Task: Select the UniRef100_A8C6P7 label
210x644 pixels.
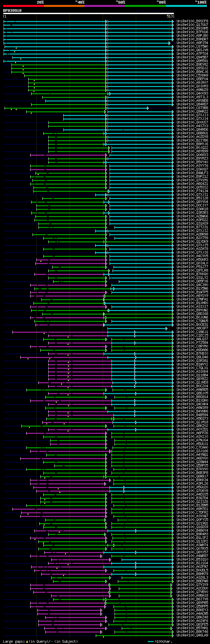Action: pyautogui.click(x=192, y=328)
